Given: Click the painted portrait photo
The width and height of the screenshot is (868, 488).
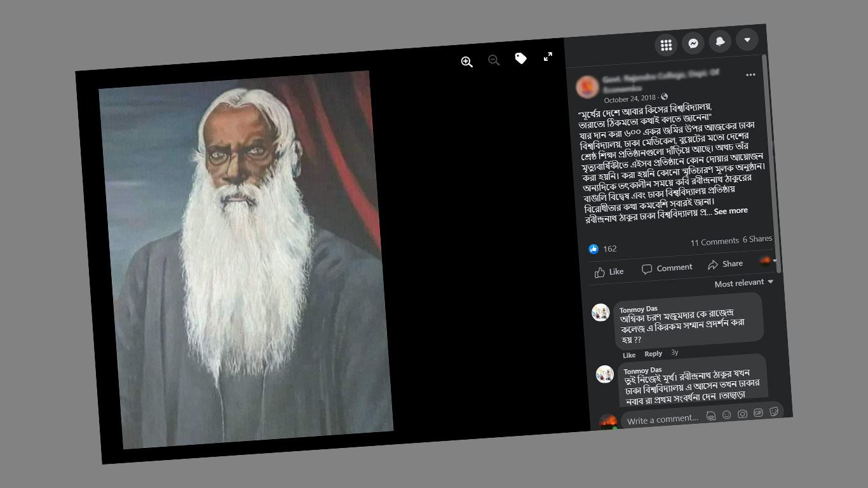Looking at the screenshot, I should point(246,259).
